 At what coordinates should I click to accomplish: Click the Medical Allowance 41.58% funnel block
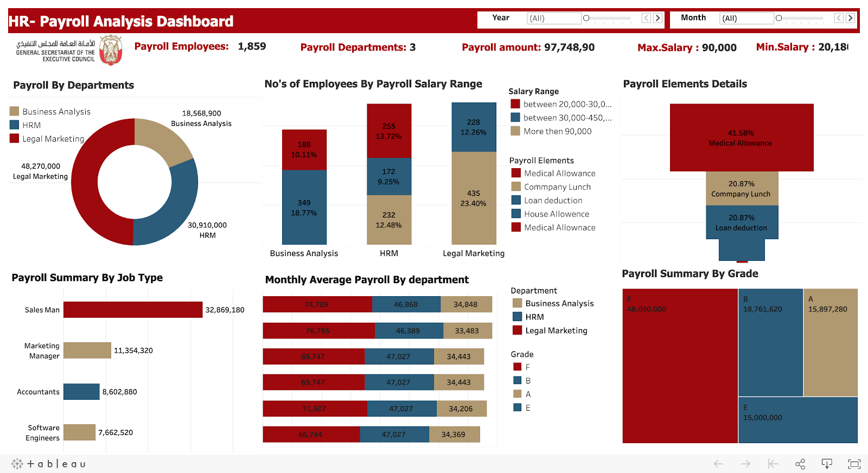click(742, 138)
